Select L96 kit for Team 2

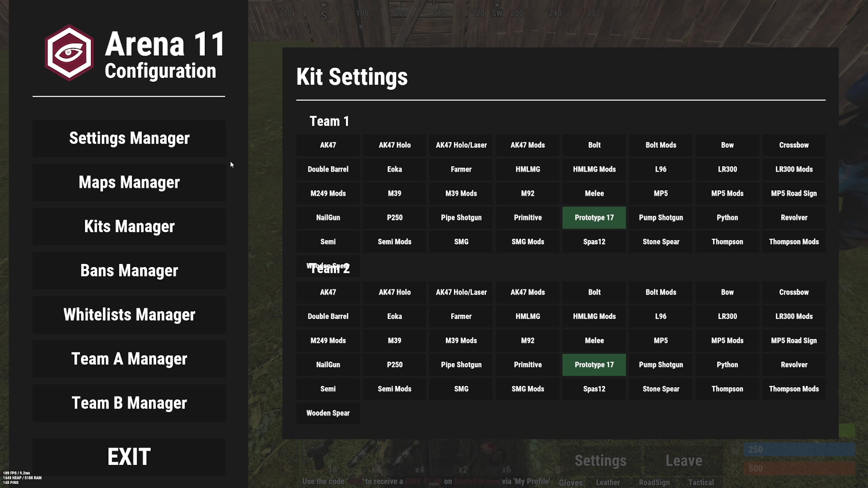click(x=661, y=317)
